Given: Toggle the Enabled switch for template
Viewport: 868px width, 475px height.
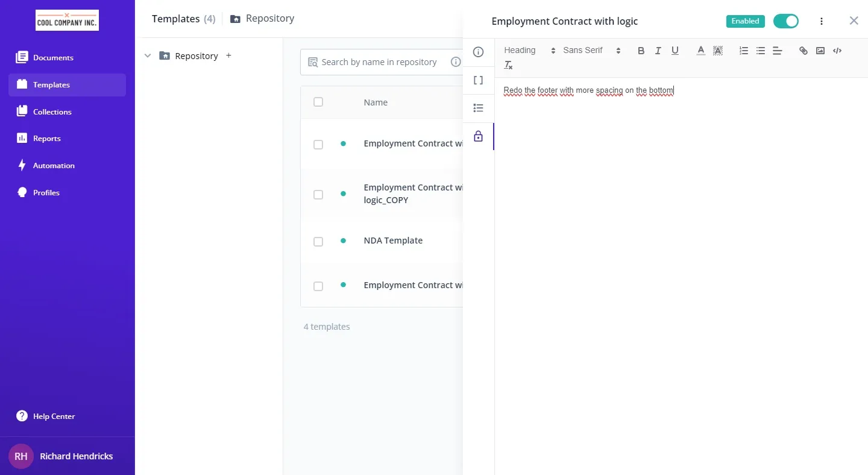Looking at the screenshot, I should pyautogui.click(x=785, y=21).
